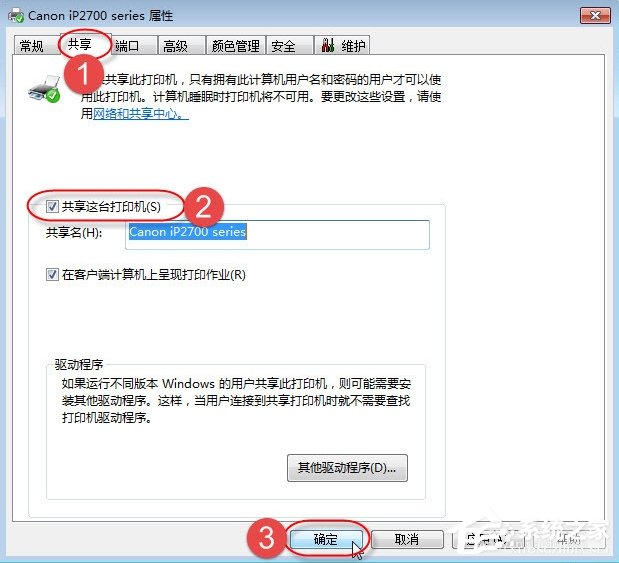Go to the 高级 tab
Screen dimensions: 619x563
point(175,46)
